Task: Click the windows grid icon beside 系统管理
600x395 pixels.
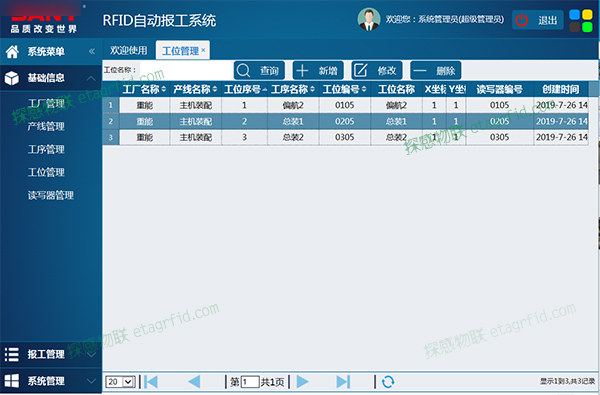Action: [x=11, y=381]
